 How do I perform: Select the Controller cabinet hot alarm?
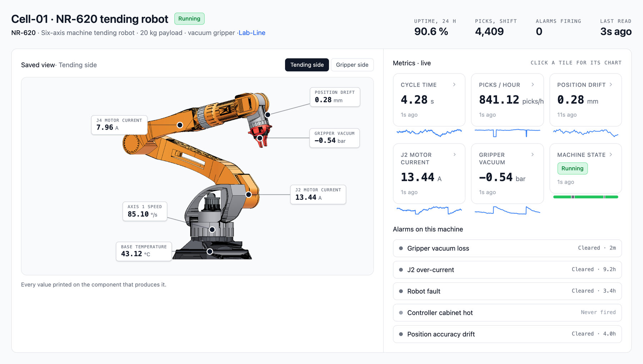click(x=507, y=313)
